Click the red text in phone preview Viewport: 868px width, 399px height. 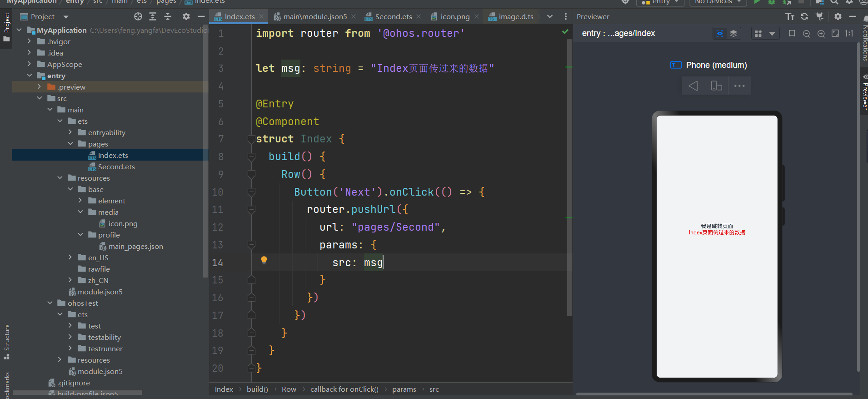[717, 232]
